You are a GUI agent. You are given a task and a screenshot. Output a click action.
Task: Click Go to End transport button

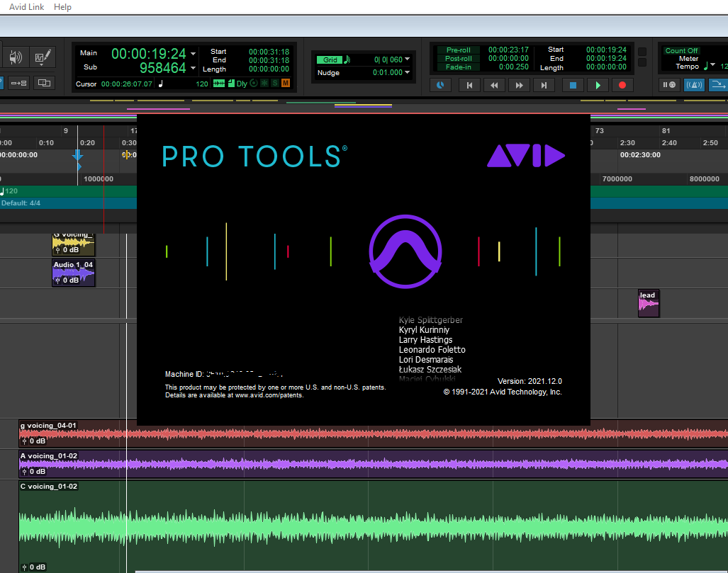pyautogui.click(x=544, y=85)
